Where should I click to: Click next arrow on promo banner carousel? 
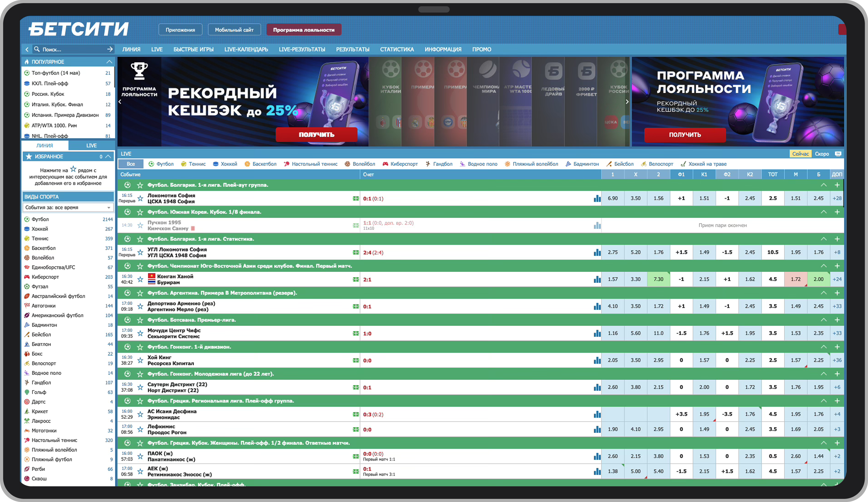tap(627, 102)
